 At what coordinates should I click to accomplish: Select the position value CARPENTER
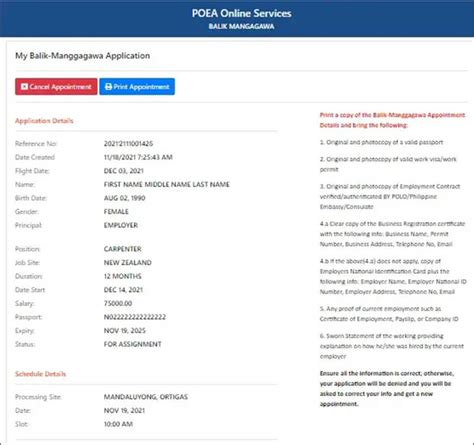click(x=122, y=249)
